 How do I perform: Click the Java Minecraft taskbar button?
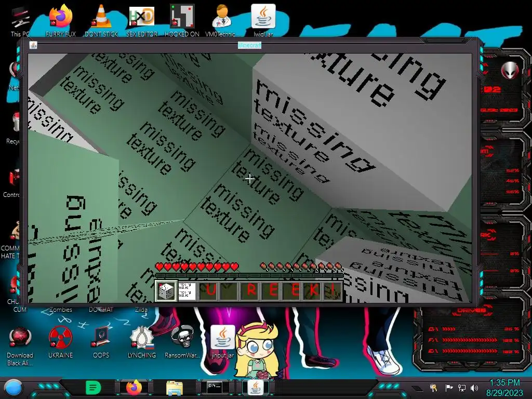tap(256, 388)
